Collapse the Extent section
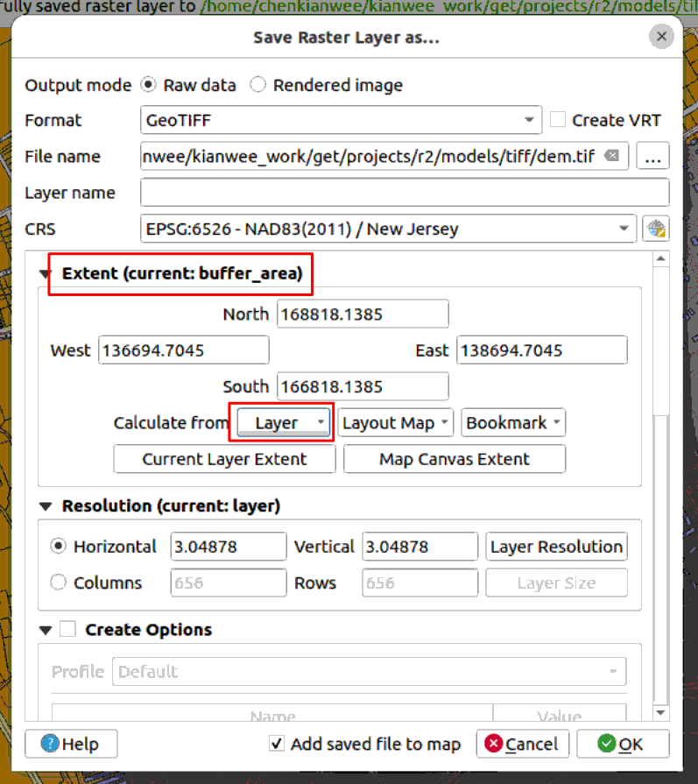698x784 pixels. (46, 273)
